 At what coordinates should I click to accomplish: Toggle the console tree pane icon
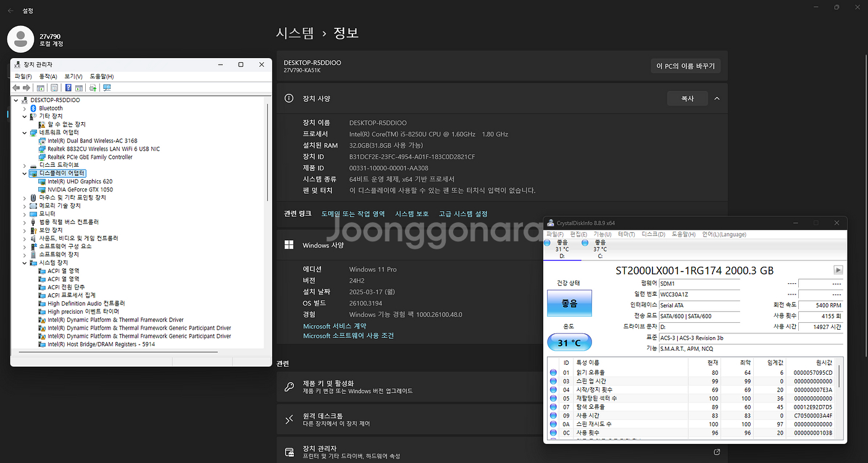40,87
